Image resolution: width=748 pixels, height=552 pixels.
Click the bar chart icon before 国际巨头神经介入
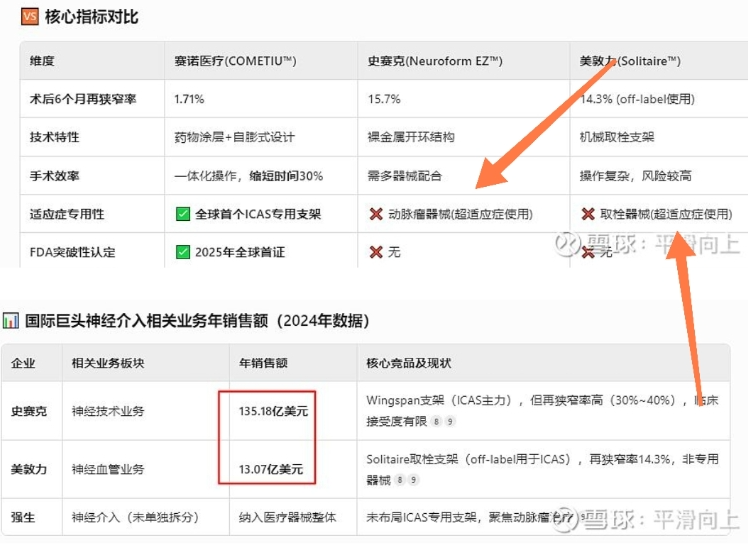[x=10, y=320]
